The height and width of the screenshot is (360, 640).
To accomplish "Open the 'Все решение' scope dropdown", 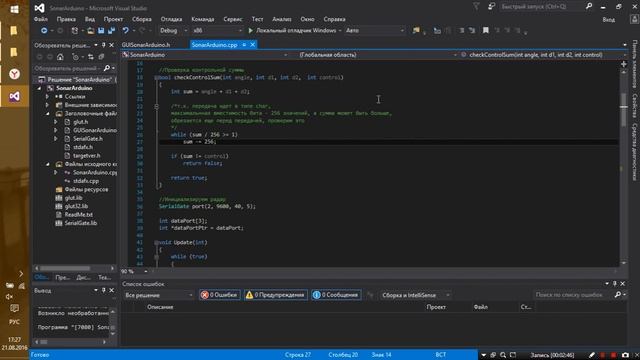I will pyautogui.click(x=159, y=295).
